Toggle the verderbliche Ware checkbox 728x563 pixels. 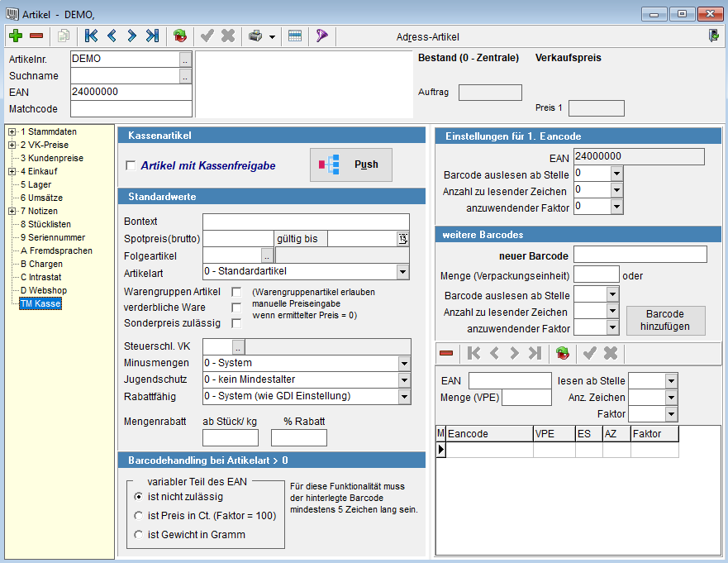[236, 308]
